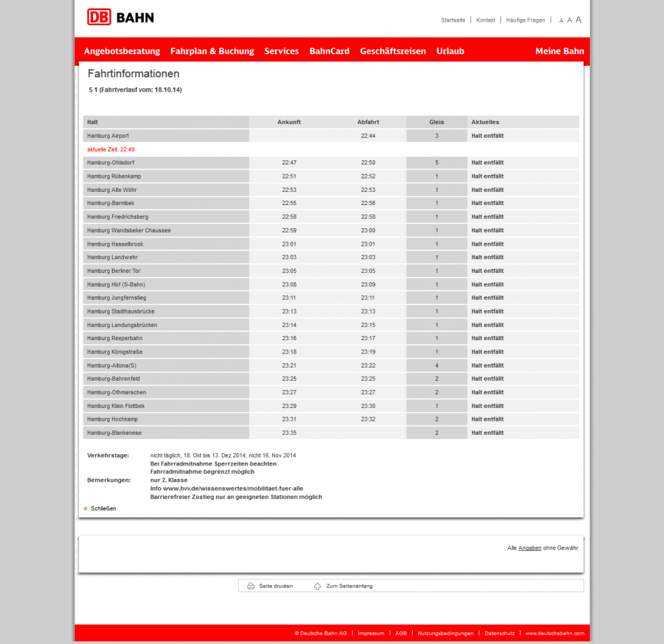Click the Hamburg-Blankenese stop

114,433
